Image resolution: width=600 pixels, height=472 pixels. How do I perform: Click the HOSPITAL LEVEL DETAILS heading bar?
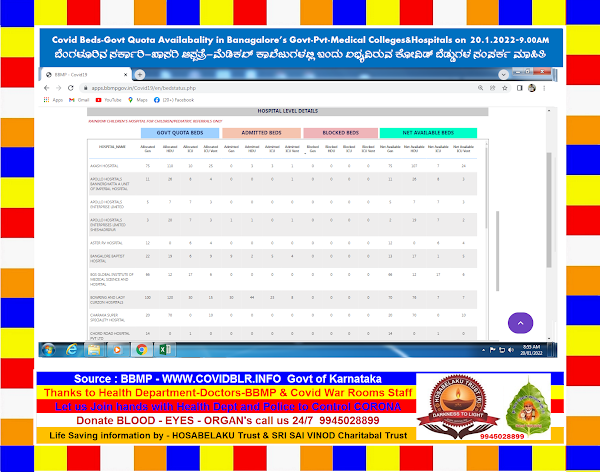coord(287,111)
